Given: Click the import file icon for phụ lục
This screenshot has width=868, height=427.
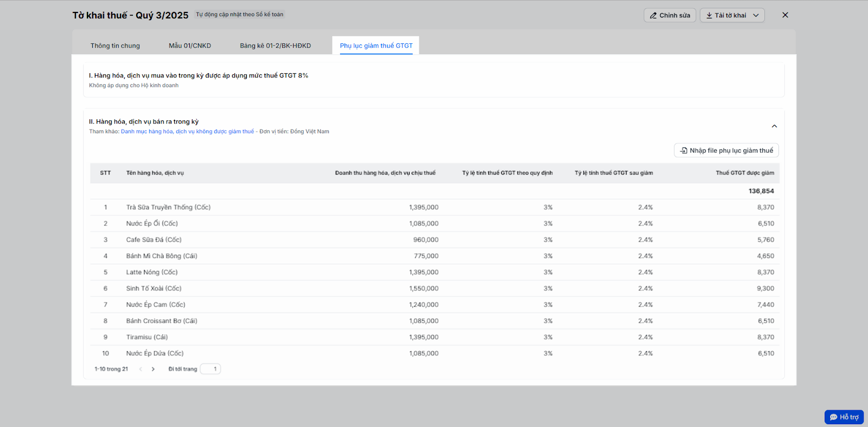Looking at the screenshot, I should coord(684,151).
